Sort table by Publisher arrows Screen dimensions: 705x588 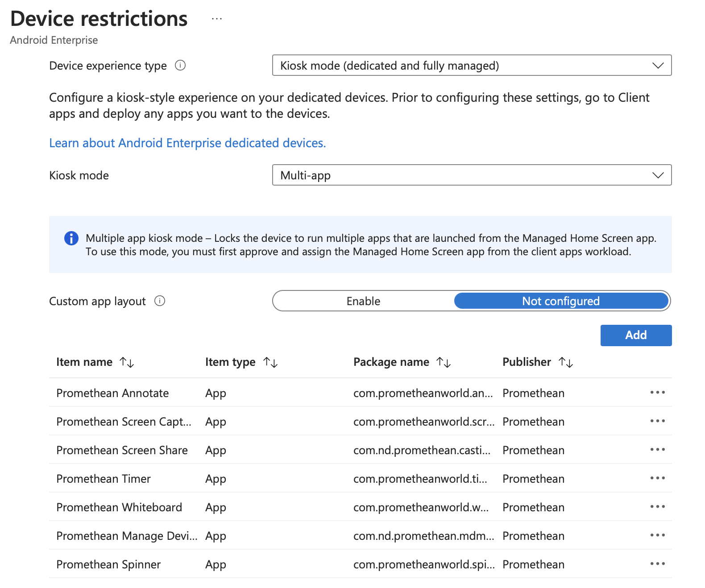566,362
